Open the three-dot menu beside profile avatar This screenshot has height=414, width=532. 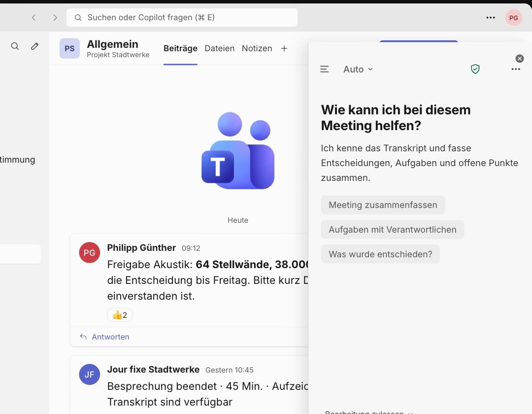490,18
